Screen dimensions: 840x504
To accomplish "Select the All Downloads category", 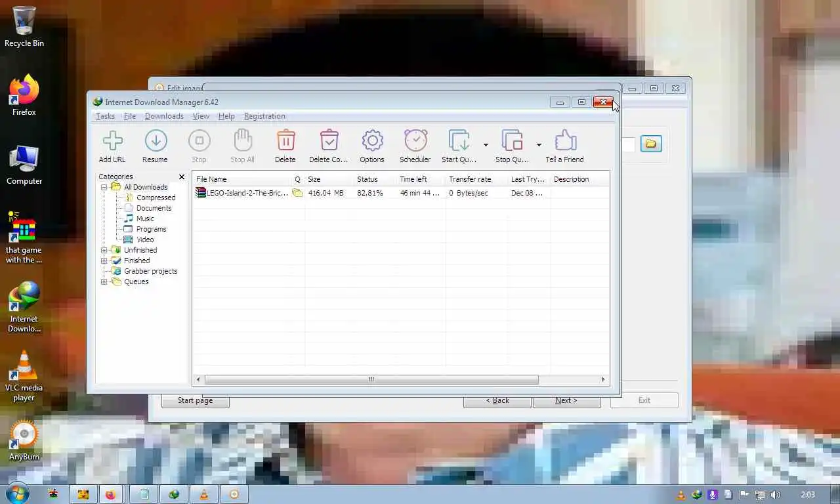I will click(x=146, y=187).
